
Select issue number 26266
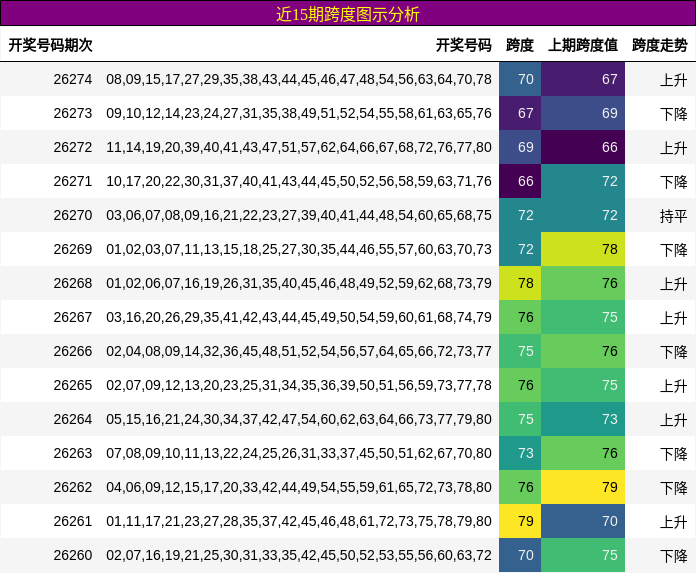[x=73, y=351]
